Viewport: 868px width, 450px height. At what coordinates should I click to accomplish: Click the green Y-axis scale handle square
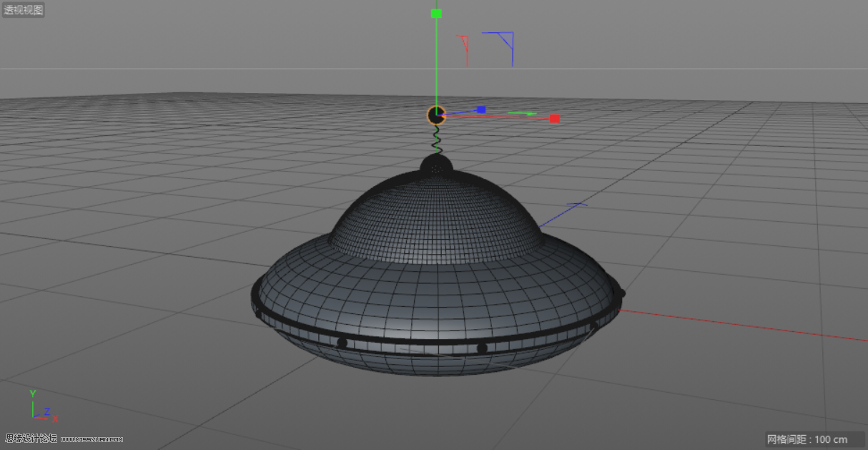437,12
